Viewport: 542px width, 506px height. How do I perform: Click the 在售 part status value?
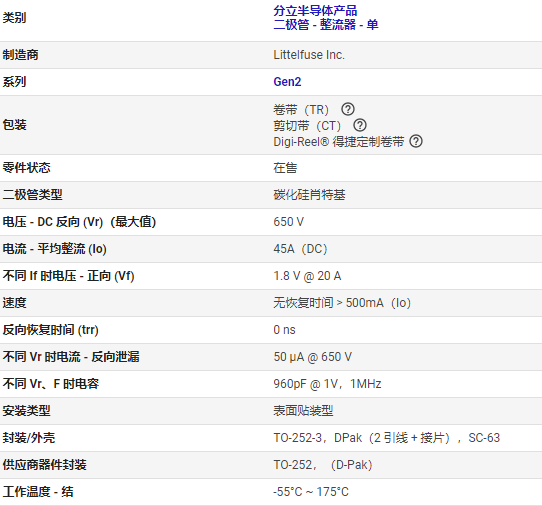point(285,168)
